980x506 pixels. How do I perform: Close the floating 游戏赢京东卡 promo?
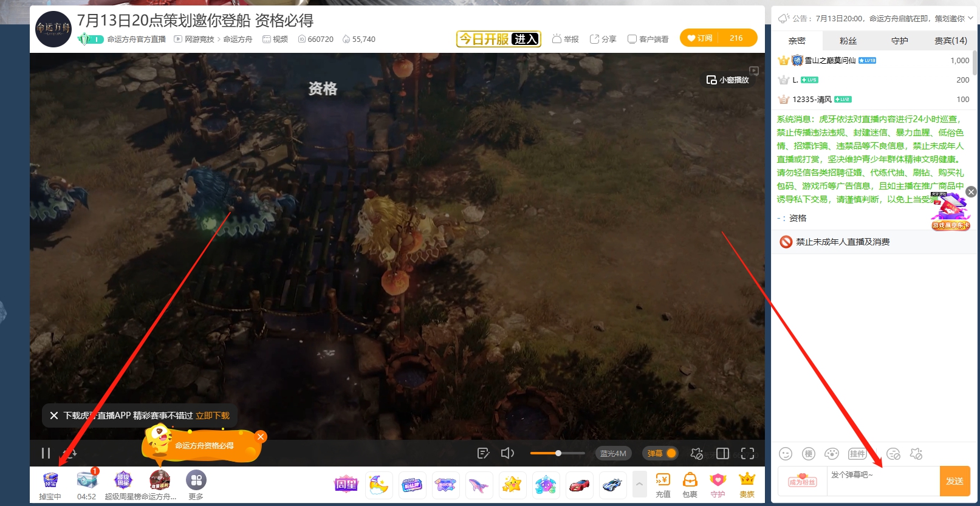[971, 192]
